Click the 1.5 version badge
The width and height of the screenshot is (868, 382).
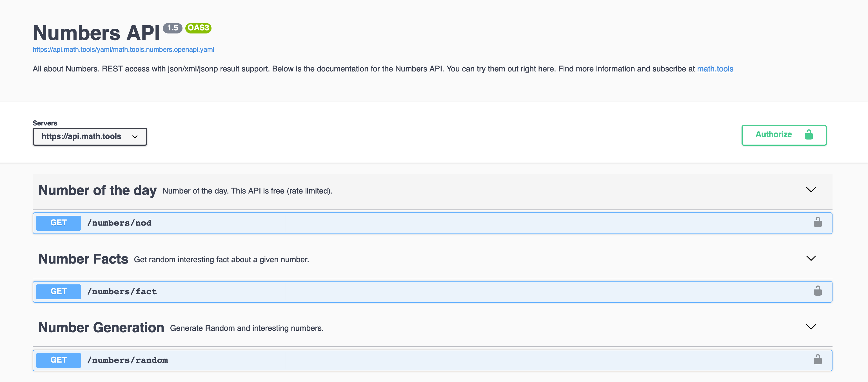pyautogui.click(x=173, y=28)
